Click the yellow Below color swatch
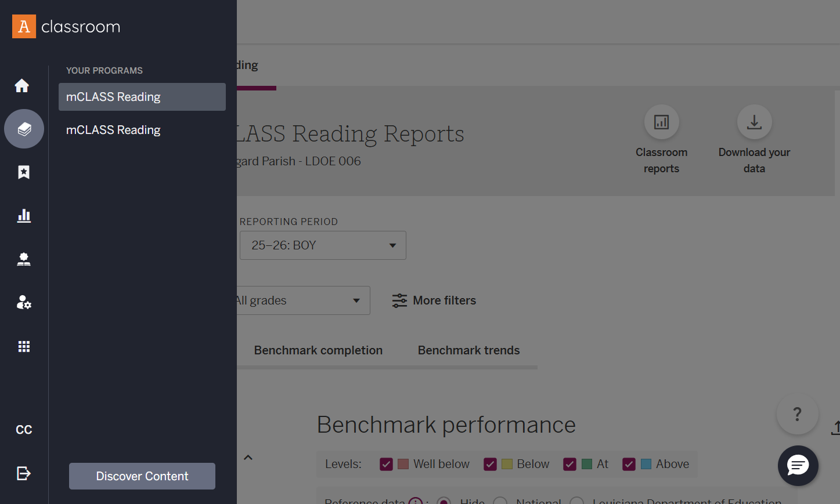The image size is (840, 504). pos(507,464)
